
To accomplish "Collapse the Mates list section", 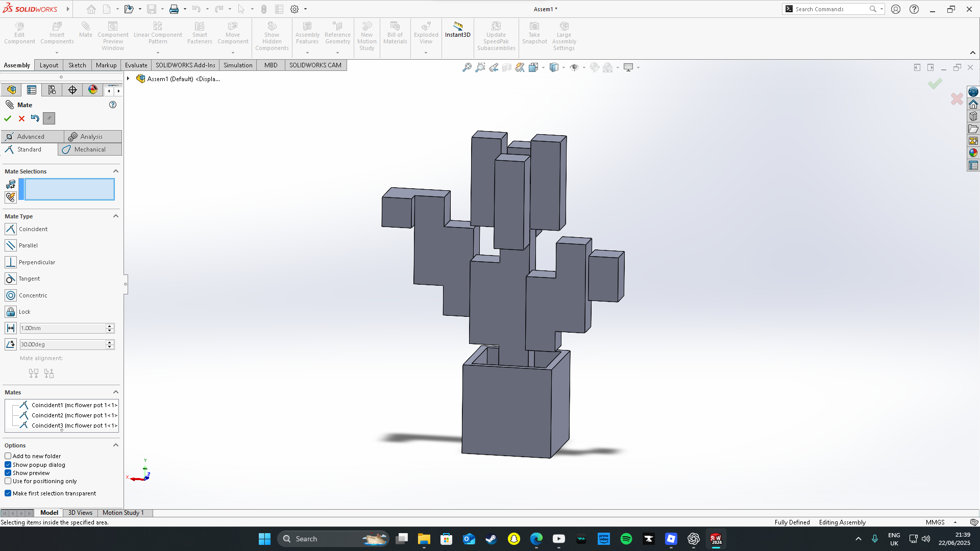I will pos(116,392).
